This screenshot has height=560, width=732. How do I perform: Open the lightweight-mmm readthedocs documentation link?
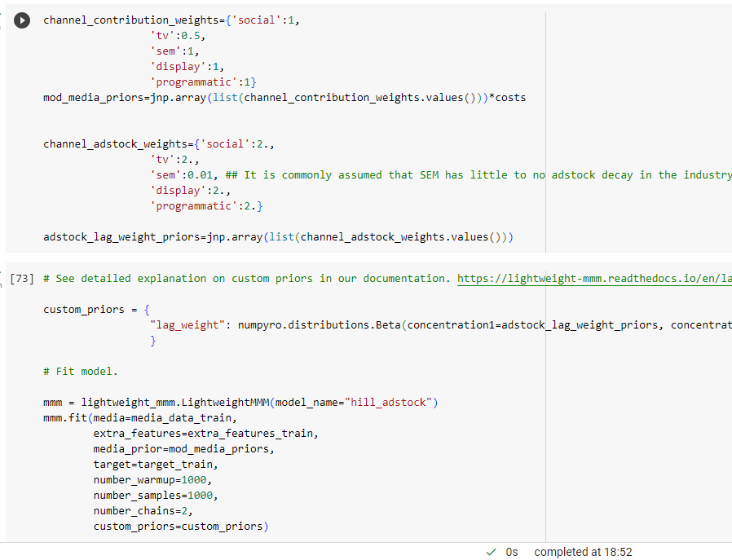coord(594,277)
